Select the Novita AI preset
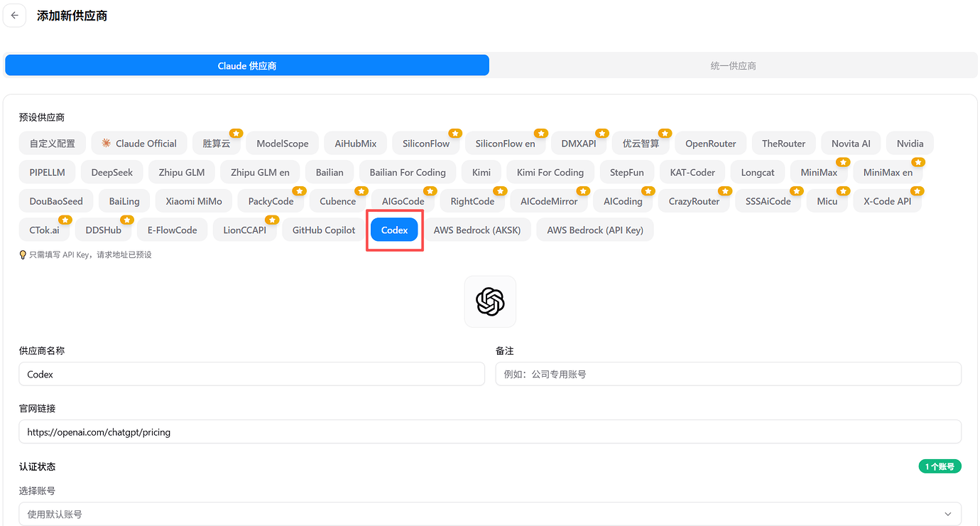The height and width of the screenshot is (526, 980). pos(851,143)
